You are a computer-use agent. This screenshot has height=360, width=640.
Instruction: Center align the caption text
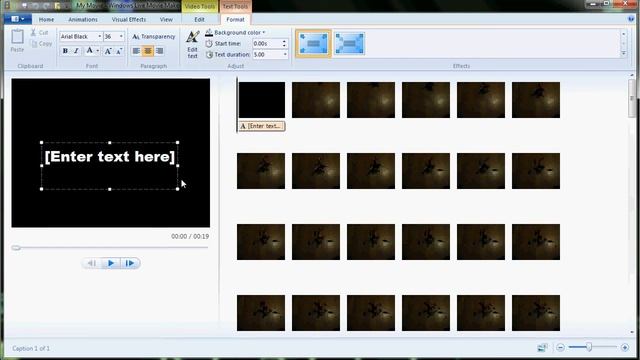(x=148, y=51)
